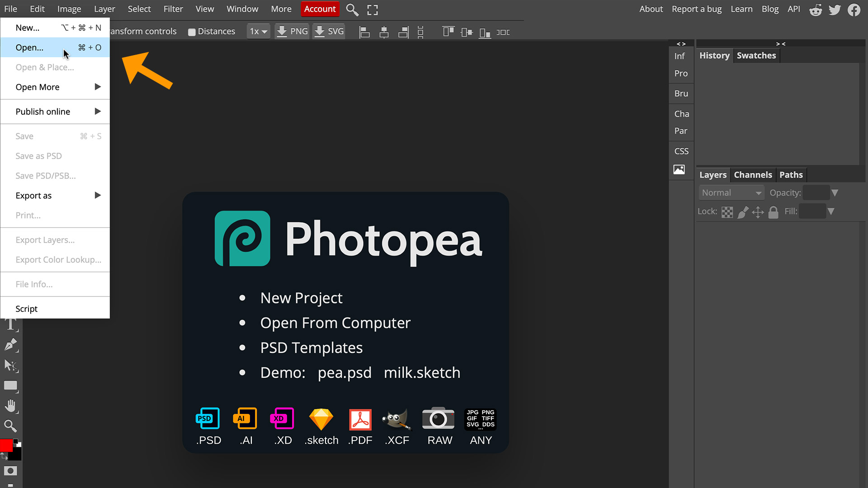This screenshot has height=488, width=868.
Task: Click Open From Computer link
Action: point(335,323)
